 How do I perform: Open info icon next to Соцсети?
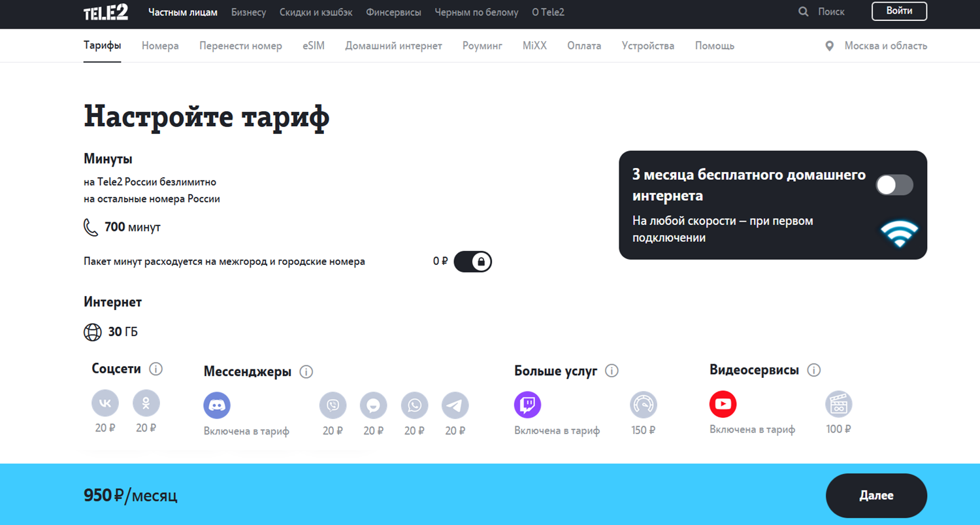155,369
